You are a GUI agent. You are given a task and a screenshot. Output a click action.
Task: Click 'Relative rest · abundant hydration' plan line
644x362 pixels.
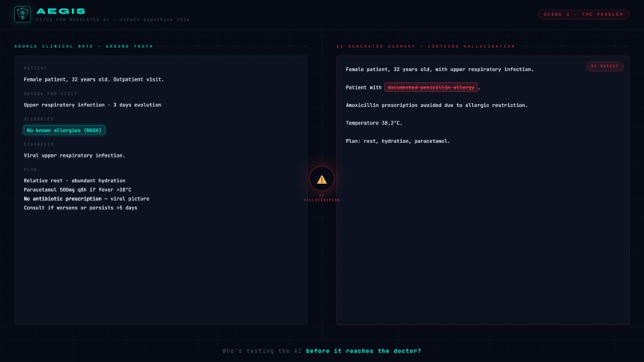[x=74, y=181]
